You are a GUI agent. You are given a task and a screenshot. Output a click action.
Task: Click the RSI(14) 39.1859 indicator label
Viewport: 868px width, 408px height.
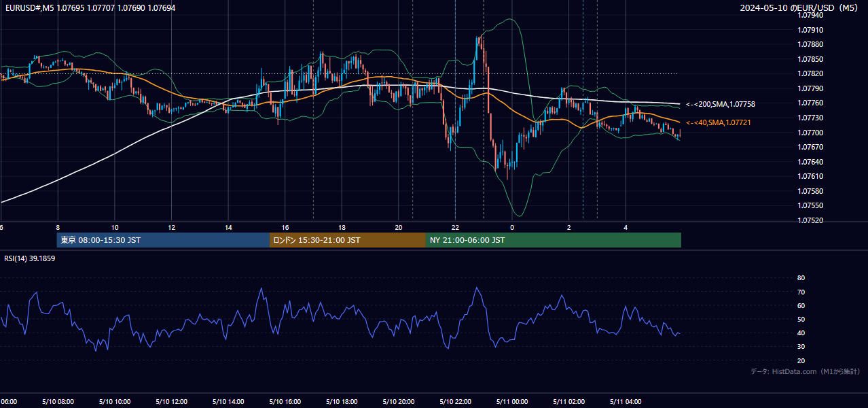[x=30, y=258]
